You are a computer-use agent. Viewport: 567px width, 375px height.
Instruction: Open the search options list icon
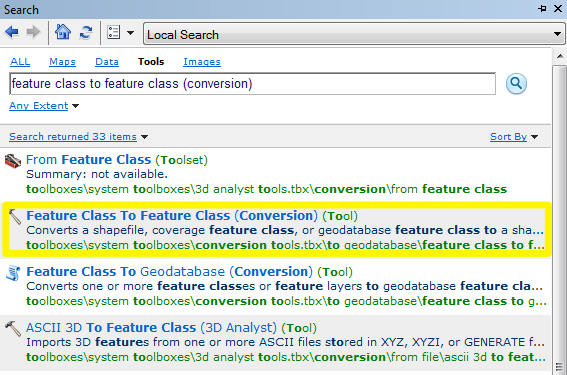coord(114,32)
